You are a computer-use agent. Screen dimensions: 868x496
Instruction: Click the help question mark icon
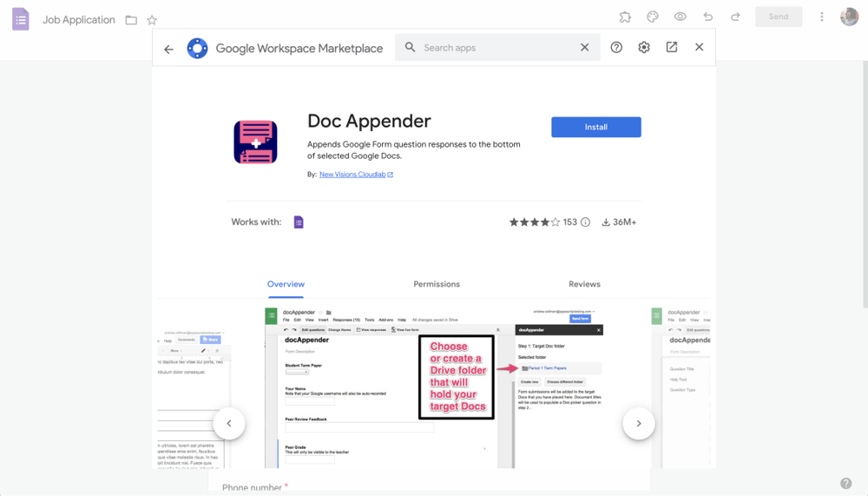pyautogui.click(x=845, y=483)
